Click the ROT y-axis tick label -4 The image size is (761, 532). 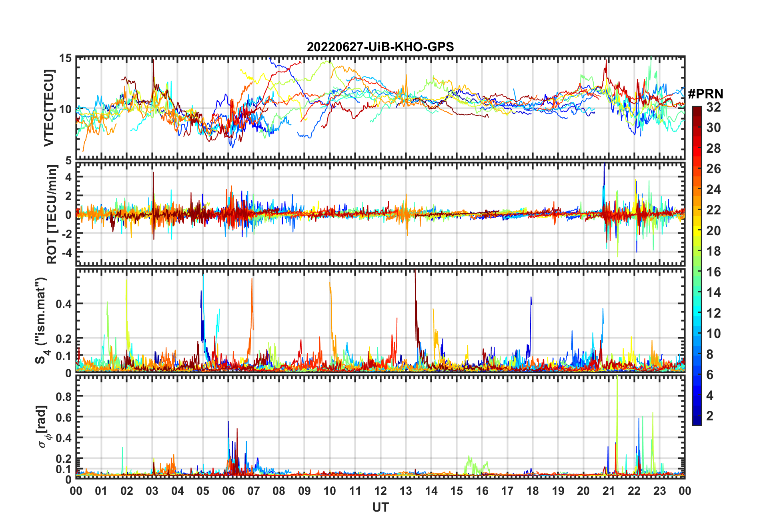[66, 252]
